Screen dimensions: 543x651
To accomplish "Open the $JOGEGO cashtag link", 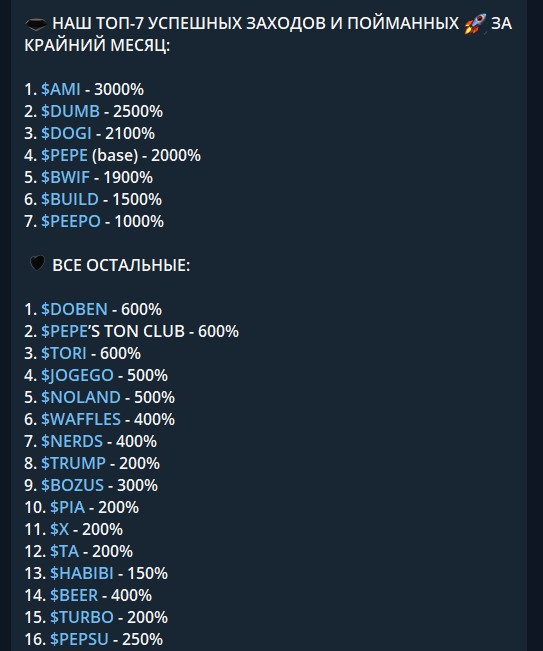I will click(77, 375).
